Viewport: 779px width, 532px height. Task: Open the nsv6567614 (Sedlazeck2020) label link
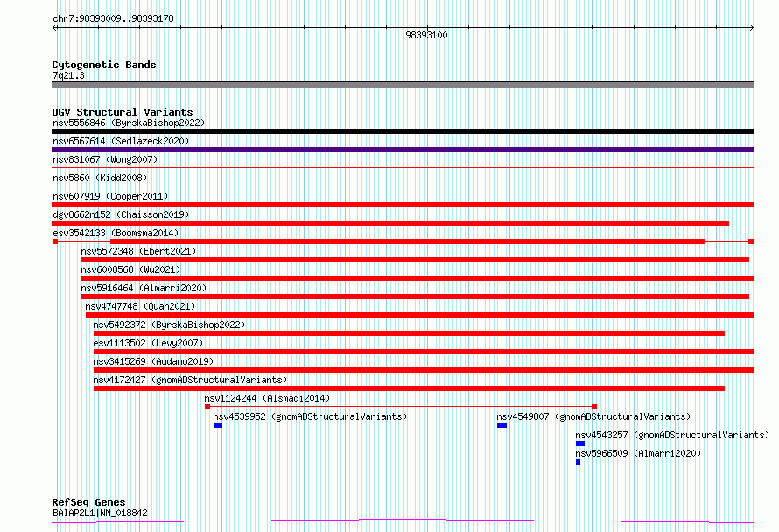coord(121,141)
